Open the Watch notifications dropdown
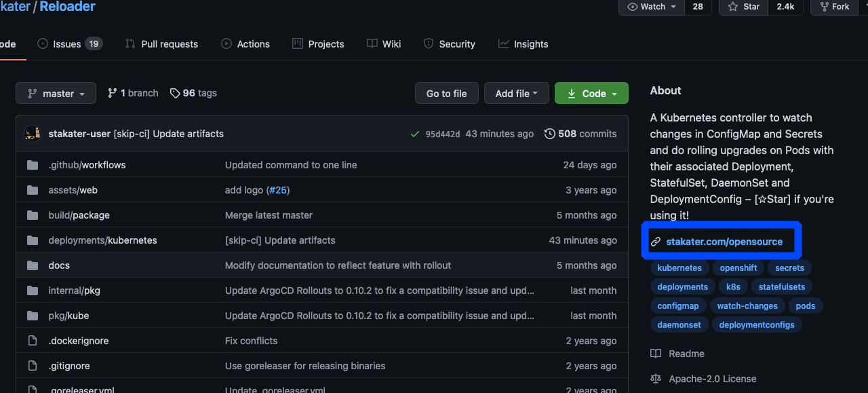The height and width of the screenshot is (393, 868). [x=651, y=7]
